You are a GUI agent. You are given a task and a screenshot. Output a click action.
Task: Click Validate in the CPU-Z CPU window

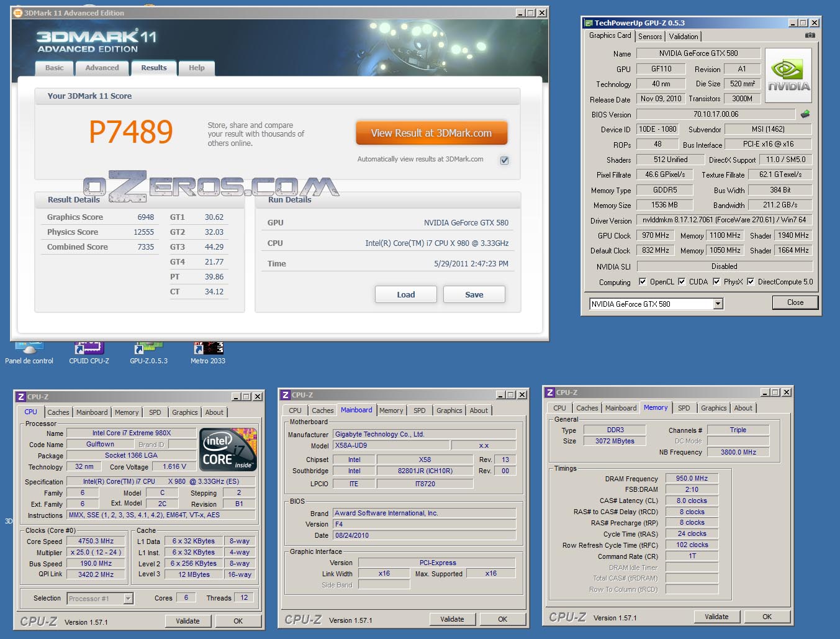187,621
